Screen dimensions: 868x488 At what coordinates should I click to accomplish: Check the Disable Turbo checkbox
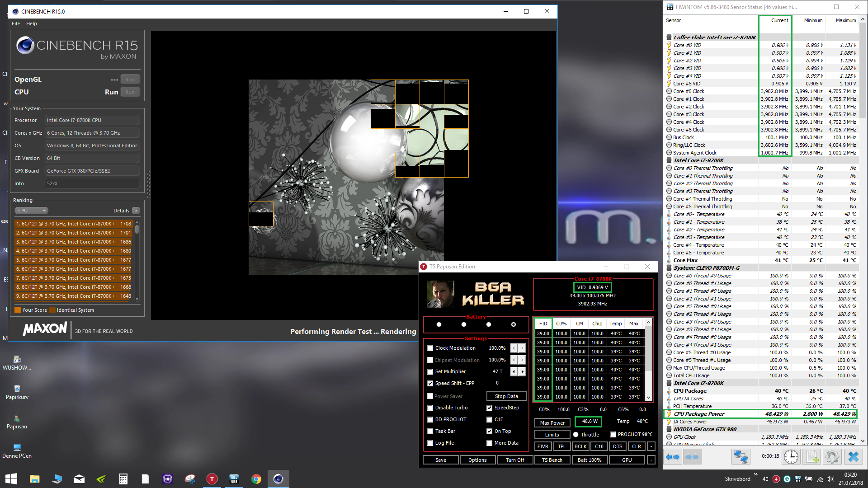click(430, 408)
